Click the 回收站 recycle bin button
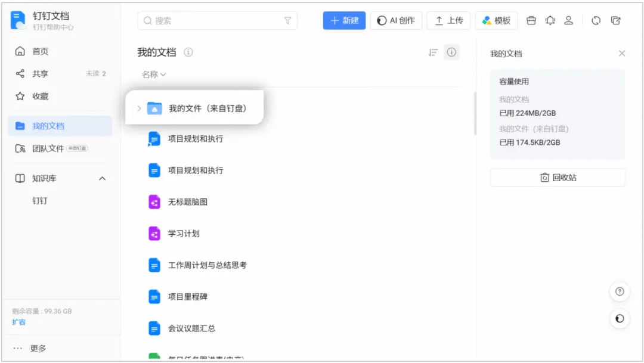 point(558,178)
